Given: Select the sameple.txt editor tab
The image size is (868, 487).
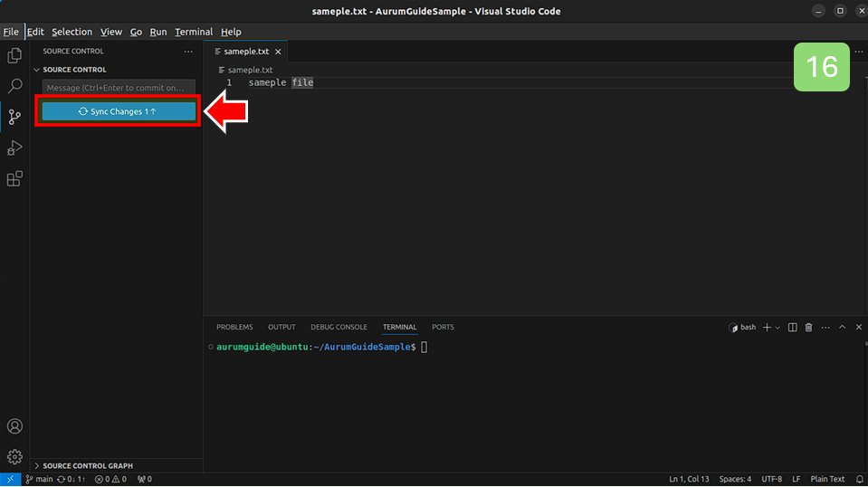Looking at the screenshot, I should (246, 52).
